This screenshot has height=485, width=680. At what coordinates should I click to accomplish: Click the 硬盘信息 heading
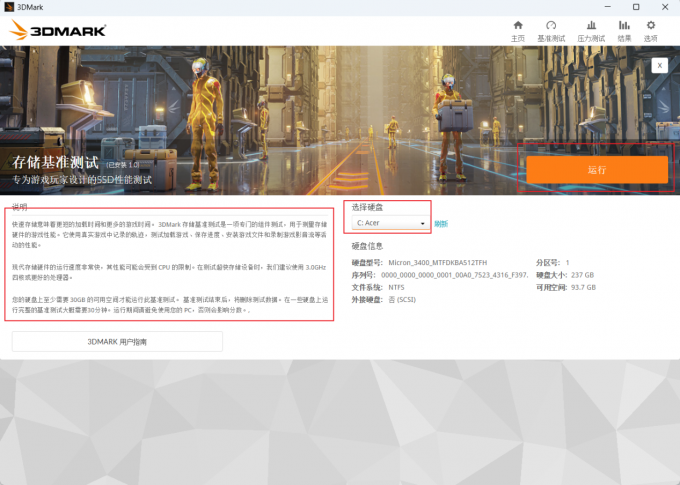(x=367, y=246)
